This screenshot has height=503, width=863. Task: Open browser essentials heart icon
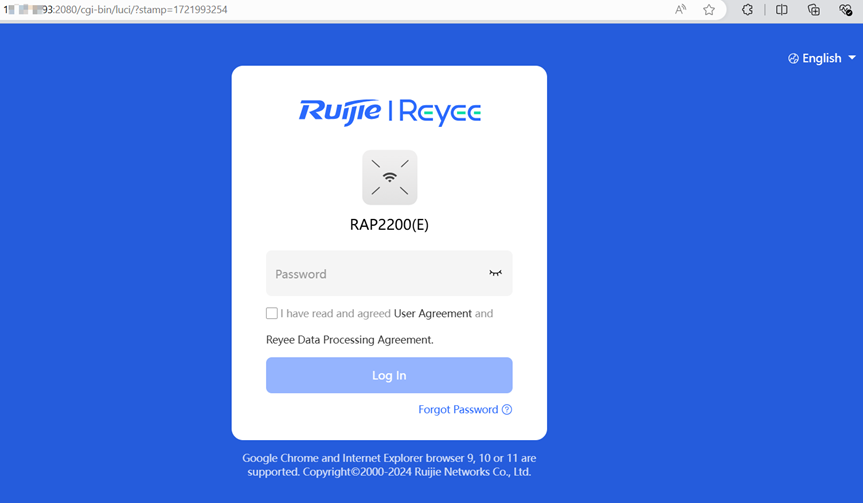click(x=845, y=9)
